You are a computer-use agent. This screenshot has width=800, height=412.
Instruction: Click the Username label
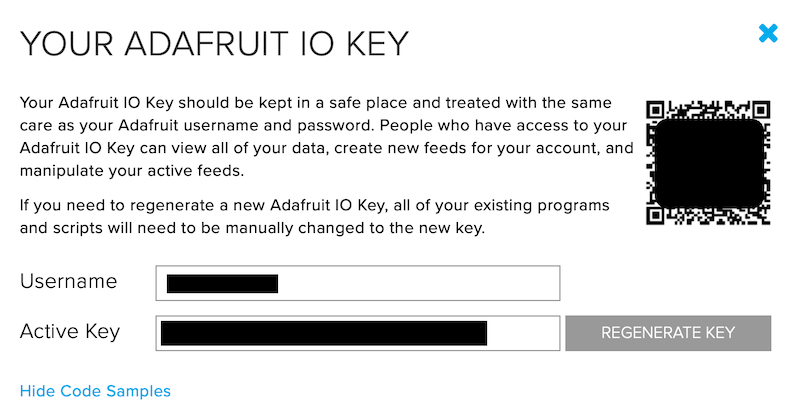point(68,281)
